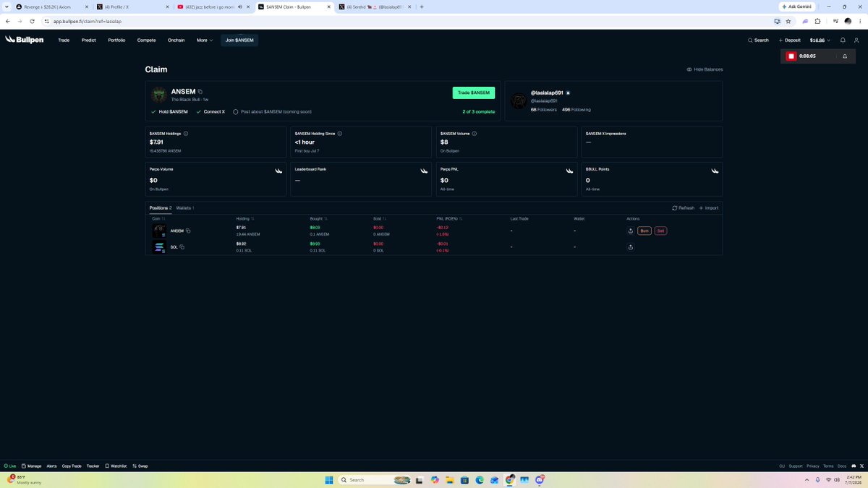Burn the ANSEM position
This screenshot has width=868, height=488.
644,231
